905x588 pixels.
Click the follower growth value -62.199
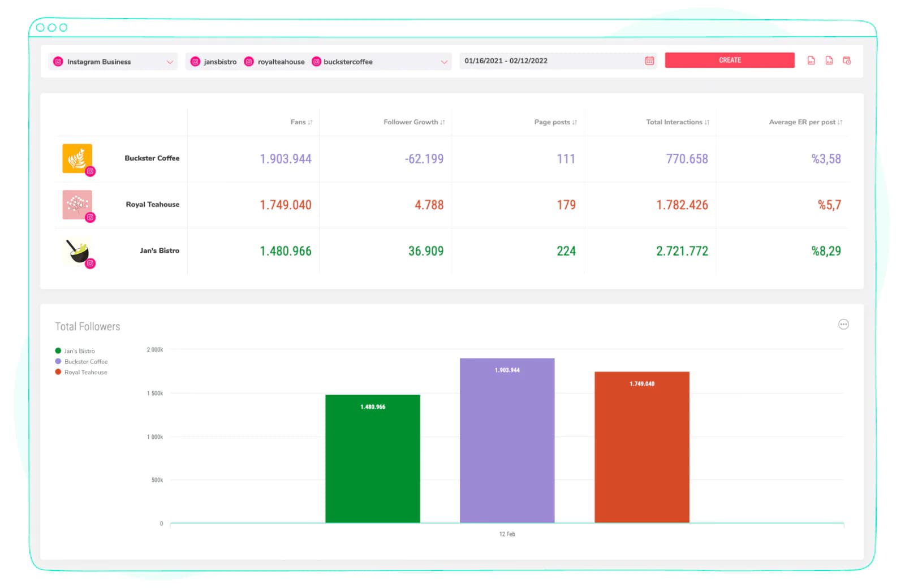[424, 159]
